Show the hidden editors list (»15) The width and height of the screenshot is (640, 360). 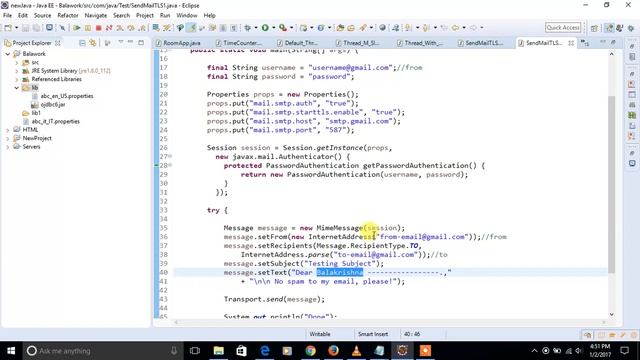tap(585, 43)
